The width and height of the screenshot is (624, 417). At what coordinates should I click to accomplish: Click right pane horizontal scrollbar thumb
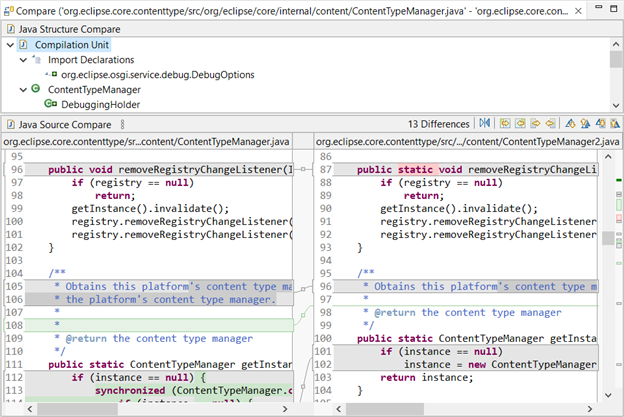385,409
